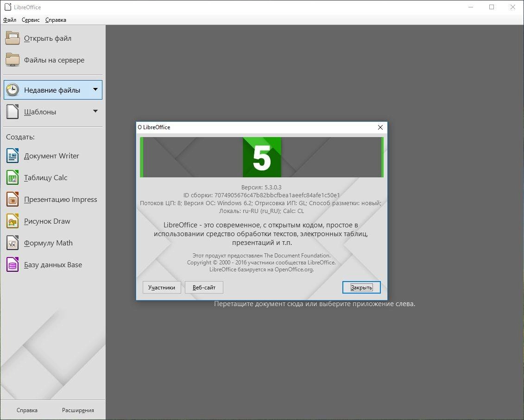Open the Файл menu
The height and width of the screenshot is (420, 524).
coord(10,20)
